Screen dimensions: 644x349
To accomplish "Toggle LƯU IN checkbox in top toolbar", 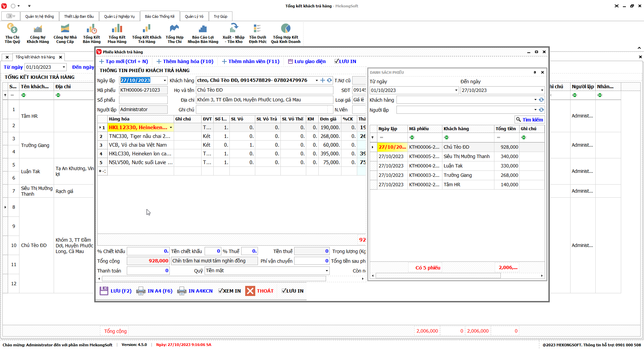I will pyautogui.click(x=336, y=61).
